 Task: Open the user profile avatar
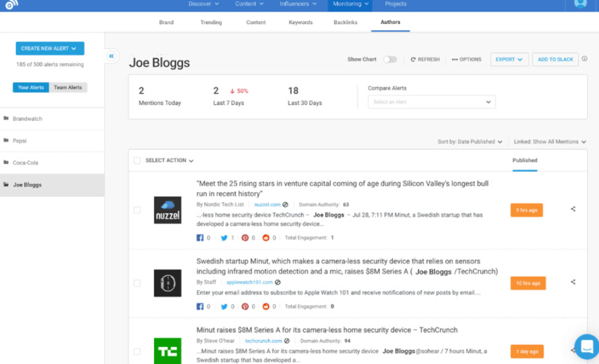[581, 4]
